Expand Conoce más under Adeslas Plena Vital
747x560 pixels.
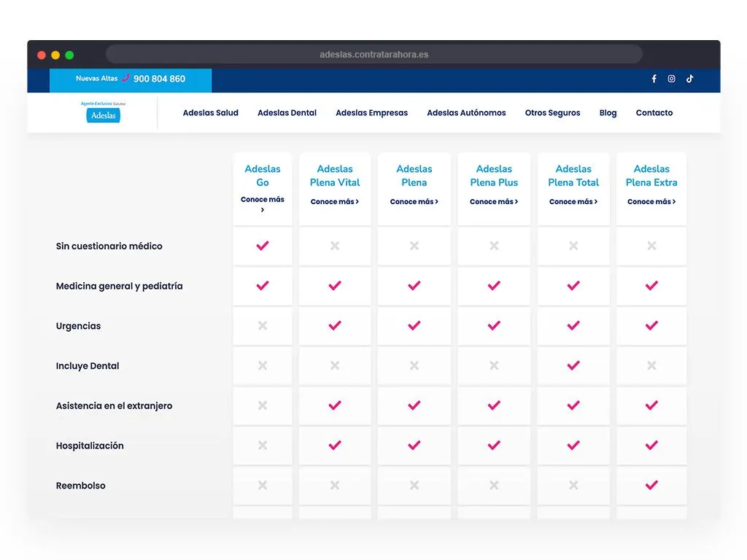click(335, 202)
